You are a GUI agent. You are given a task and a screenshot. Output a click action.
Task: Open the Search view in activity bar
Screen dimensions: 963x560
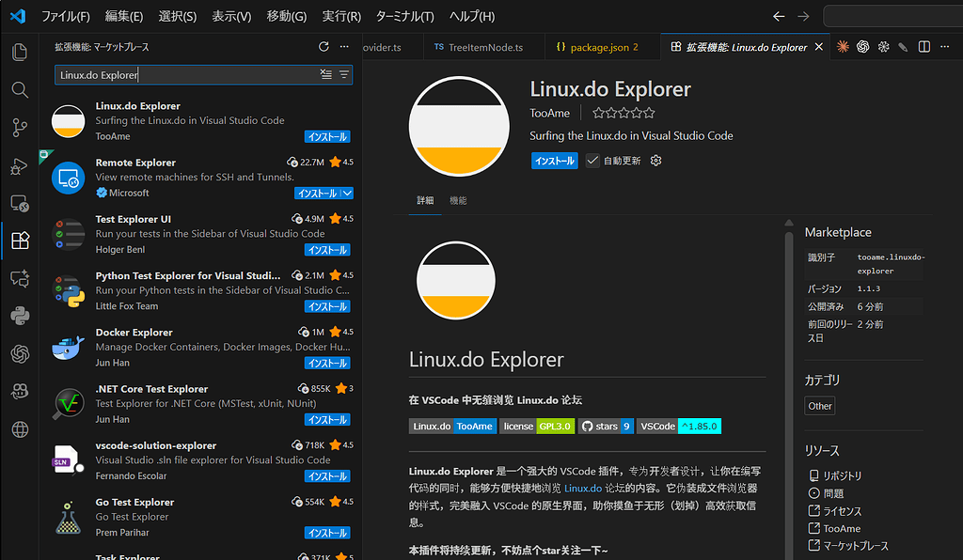20,90
